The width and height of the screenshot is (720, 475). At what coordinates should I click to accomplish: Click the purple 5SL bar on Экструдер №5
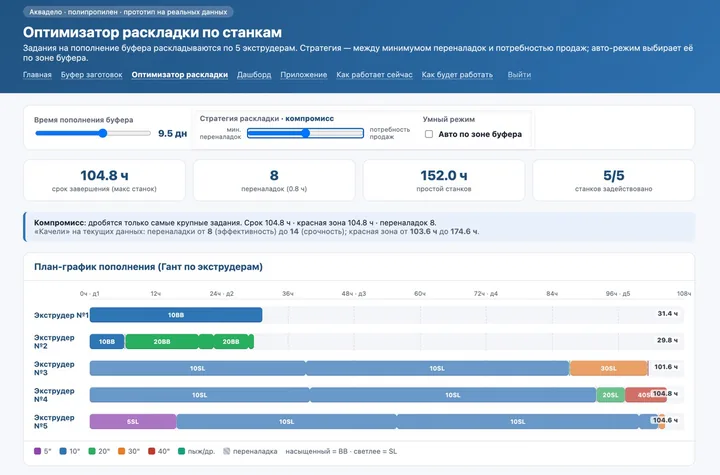(x=133, y=422)
